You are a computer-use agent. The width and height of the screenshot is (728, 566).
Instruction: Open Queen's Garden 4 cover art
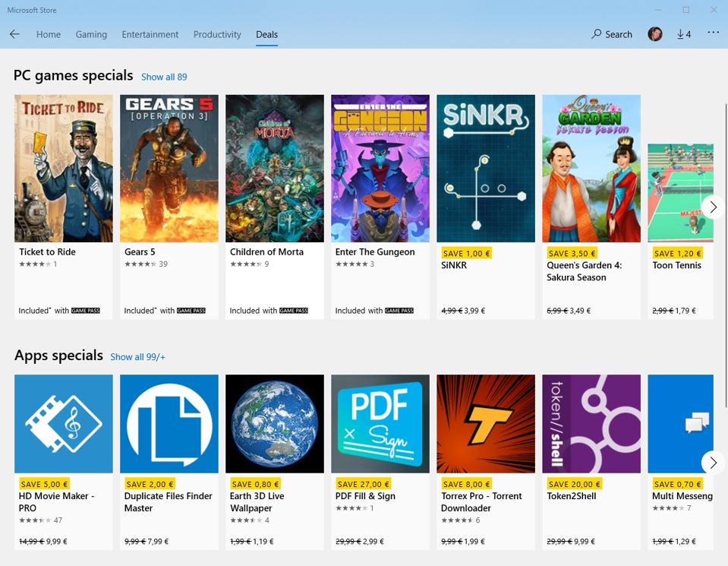tap(591, 168)
